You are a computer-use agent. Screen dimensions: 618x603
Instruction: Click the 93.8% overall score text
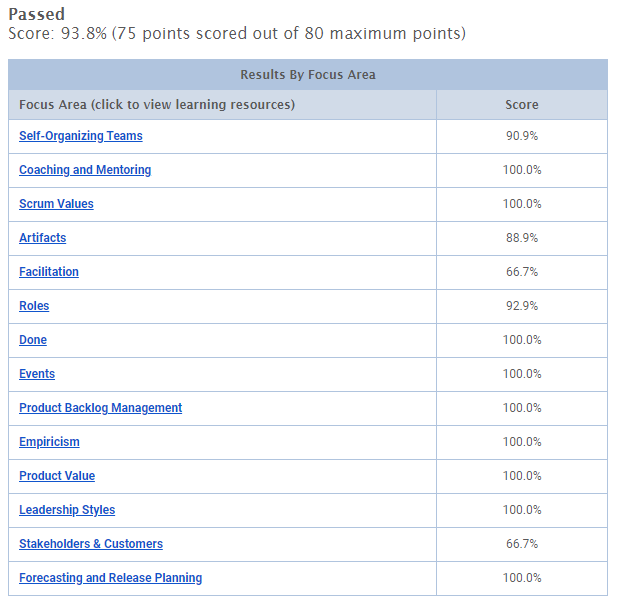82,34
